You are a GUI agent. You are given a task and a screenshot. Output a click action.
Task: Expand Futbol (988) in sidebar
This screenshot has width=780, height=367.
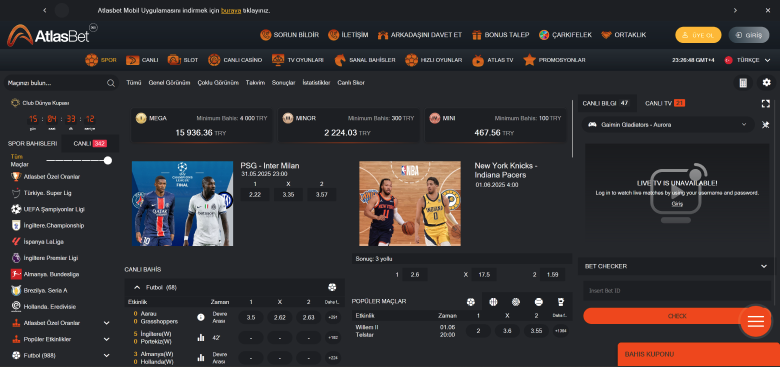pyautogui.click(x=106, y=356)
